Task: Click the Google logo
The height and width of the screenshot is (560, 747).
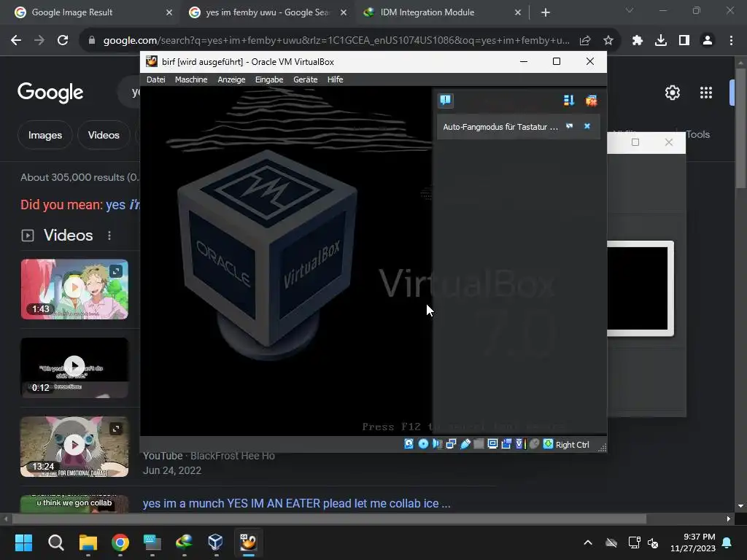Action: [50, 93]
